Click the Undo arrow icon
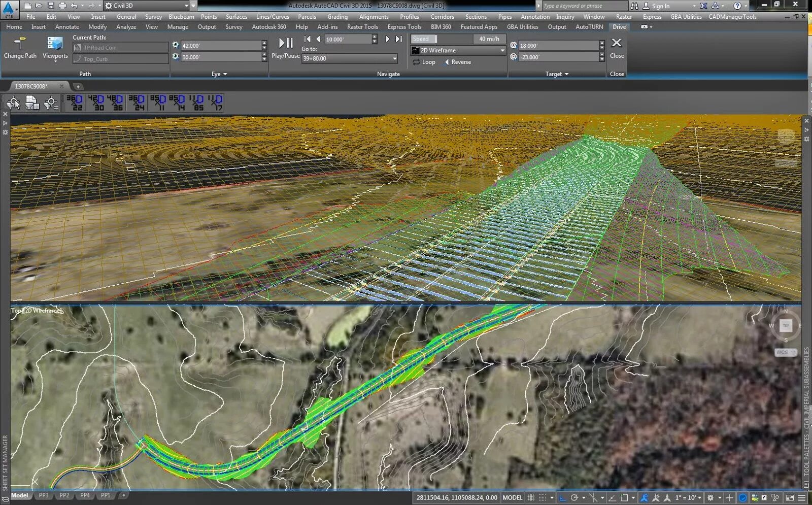Image resolution: width=812 pixels, height=505 pixels. tap(74, 6)
